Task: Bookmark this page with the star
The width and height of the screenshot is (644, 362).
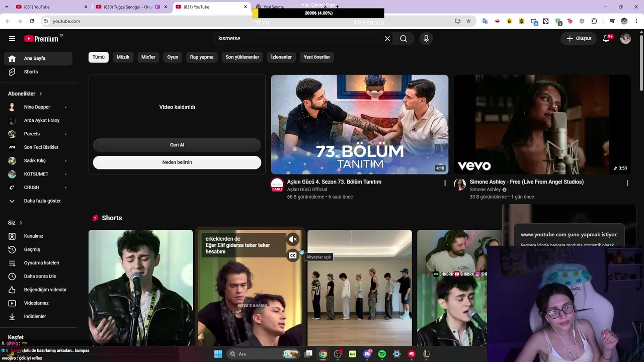Action: 468,21
